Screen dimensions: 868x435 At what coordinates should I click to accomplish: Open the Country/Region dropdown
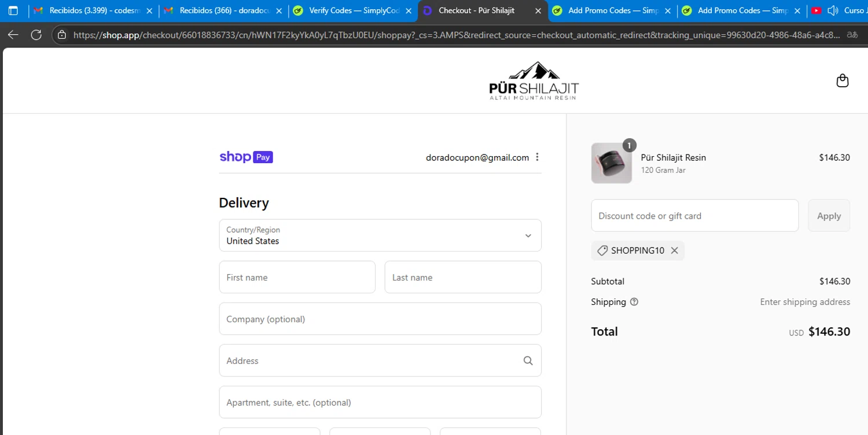point(380,235)
